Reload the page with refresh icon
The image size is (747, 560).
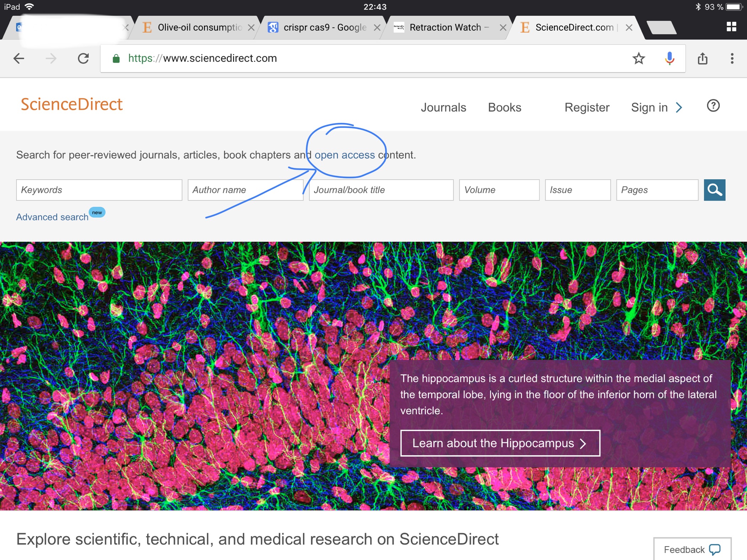(x=83, y=58)
